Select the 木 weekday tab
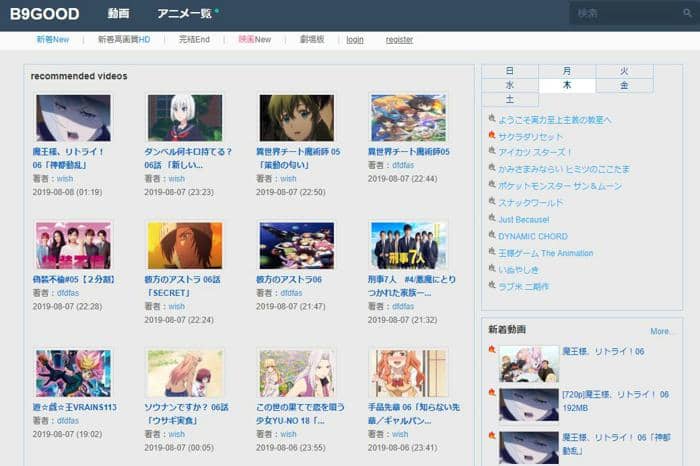The height and width of the screenshot is (466, 700). tap(567, 85)
